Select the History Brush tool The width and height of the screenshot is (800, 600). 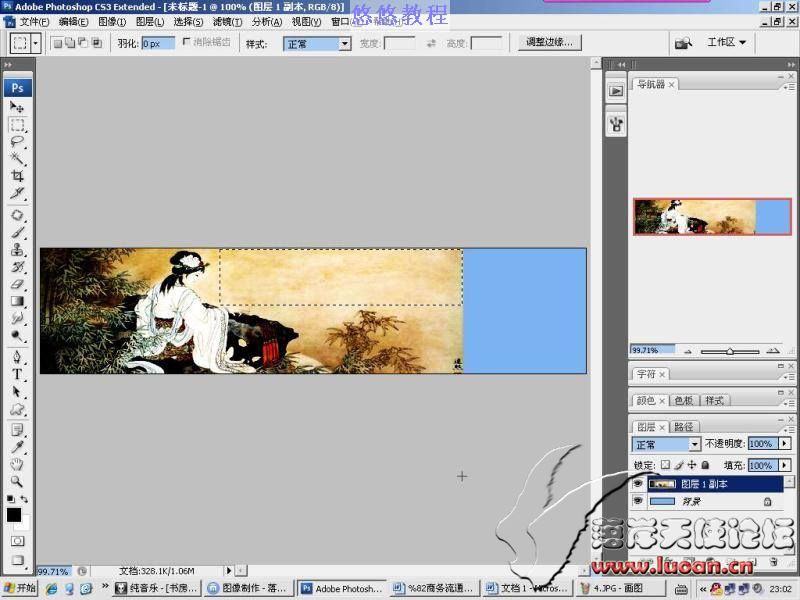pos(17,267)
